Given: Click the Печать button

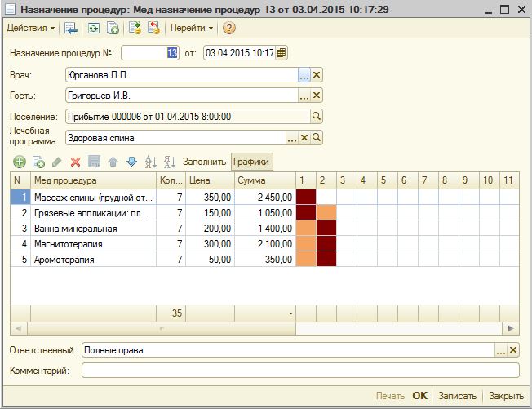Looking at the screenshot, I should click(x=390, y=396).
